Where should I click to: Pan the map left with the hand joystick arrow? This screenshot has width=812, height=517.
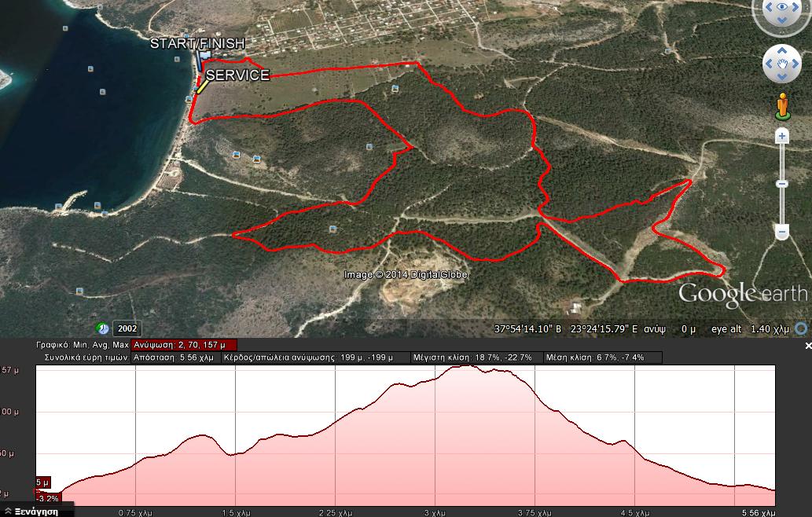coord(767,63)
